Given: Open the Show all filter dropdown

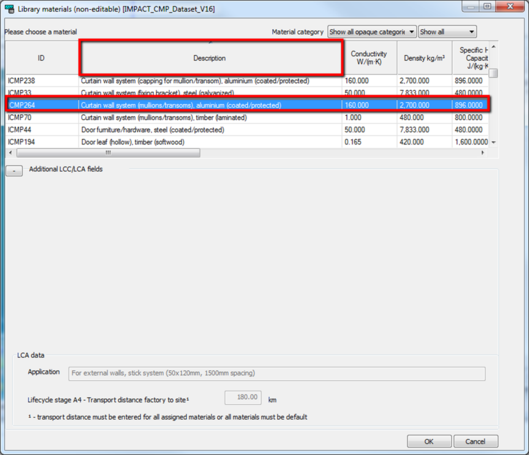Looking at the screenshot, I should point(447,32).
